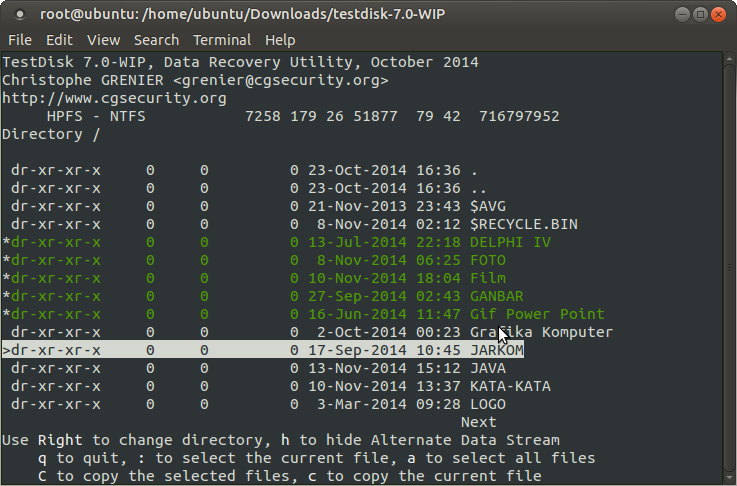Select the Gif Power Point folder

tap(537, 314)
